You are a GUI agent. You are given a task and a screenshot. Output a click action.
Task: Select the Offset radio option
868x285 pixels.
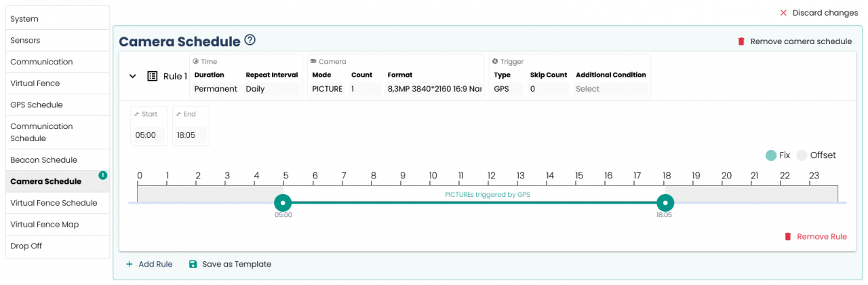802,155
